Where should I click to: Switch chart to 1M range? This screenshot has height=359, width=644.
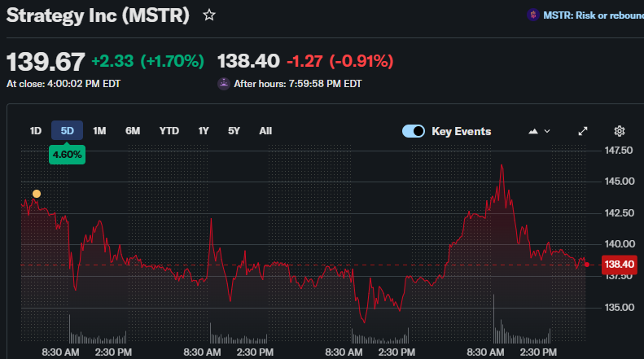[99, 131]
